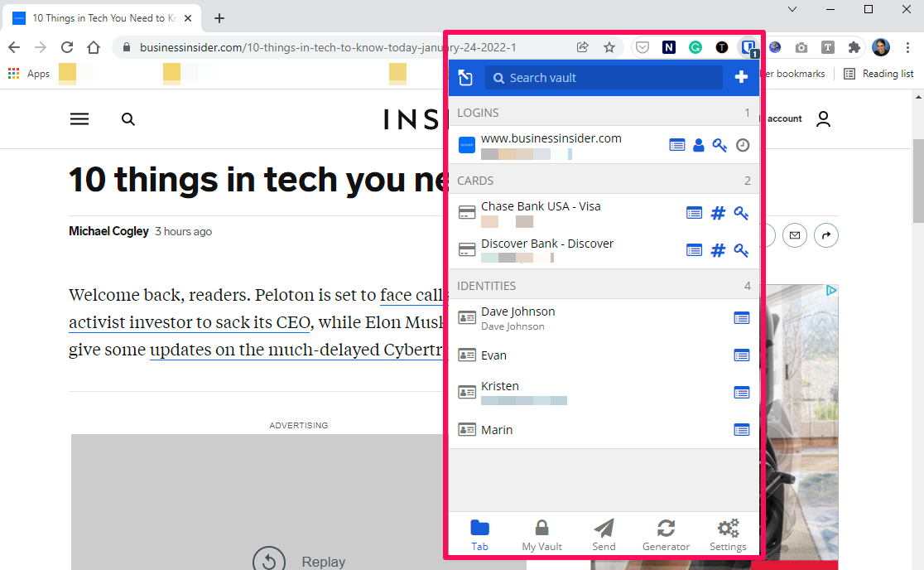The width and height of the screenshot is (924, 570).
Task: Open the Bitwarden Settings tab
Action: click(728, 534)
